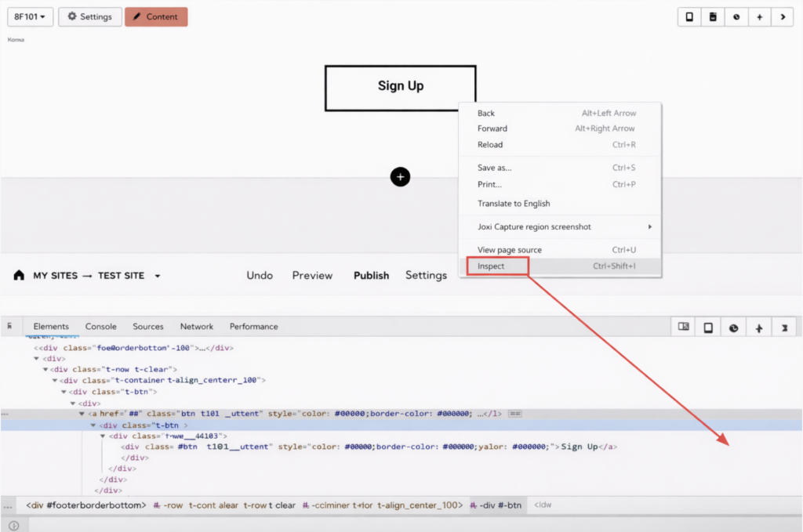Click the right arrow icon in top toolbar
The width and height of the screenshot is (803, 532).
click(782, 17)
